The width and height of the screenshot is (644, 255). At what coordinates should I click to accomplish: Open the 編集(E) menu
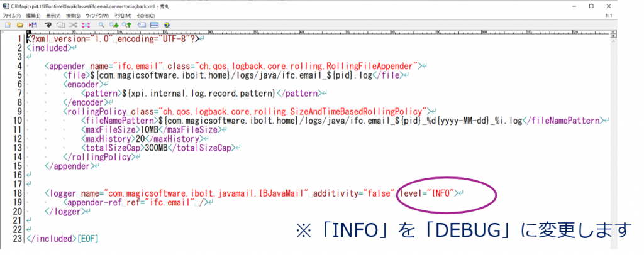[33, 15]
